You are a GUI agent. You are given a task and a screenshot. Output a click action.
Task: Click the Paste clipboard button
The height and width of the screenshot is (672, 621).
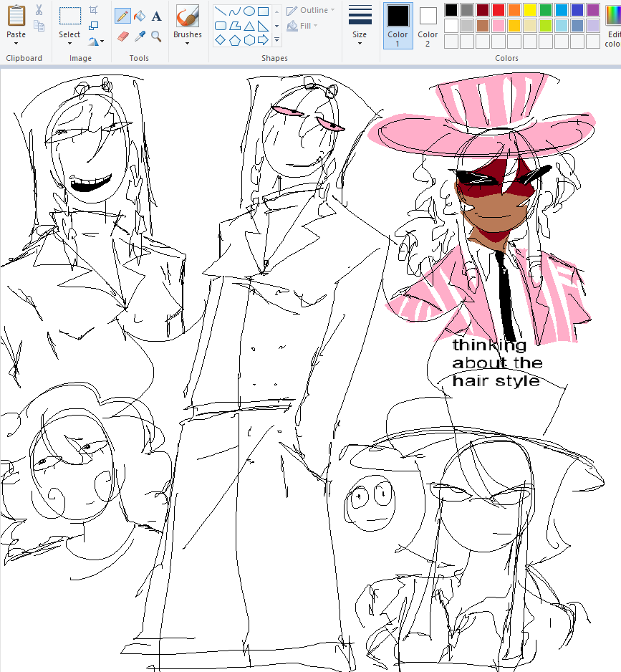click(16, 21)
